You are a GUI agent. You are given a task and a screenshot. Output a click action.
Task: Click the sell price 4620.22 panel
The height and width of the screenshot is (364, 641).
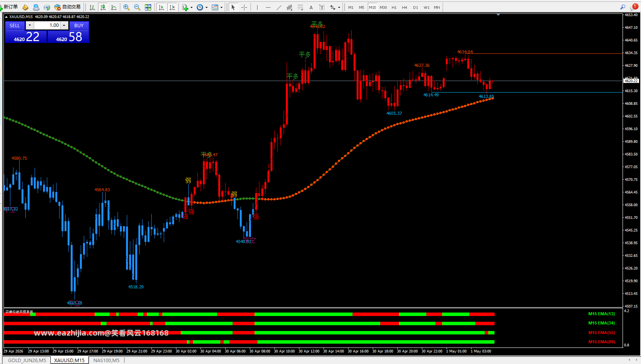pyautogui.click(x=26, y=36)
